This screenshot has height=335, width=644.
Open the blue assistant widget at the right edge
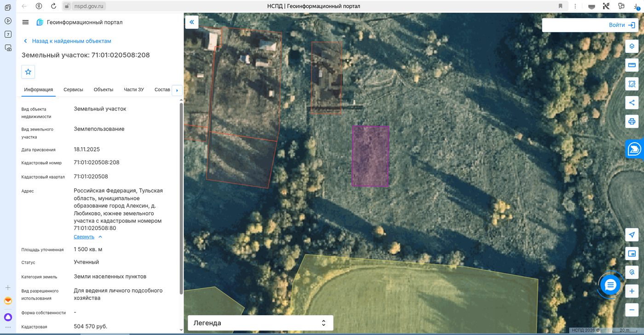point(634,149)
